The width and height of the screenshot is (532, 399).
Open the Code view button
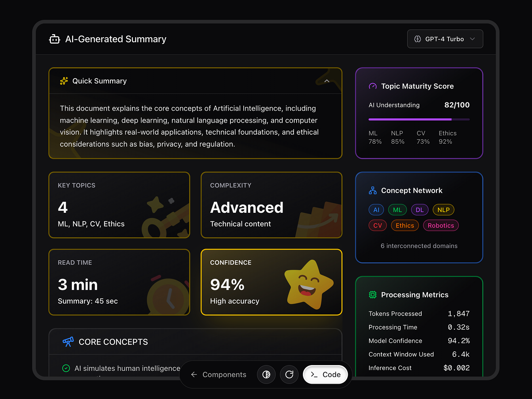(326, 375)
